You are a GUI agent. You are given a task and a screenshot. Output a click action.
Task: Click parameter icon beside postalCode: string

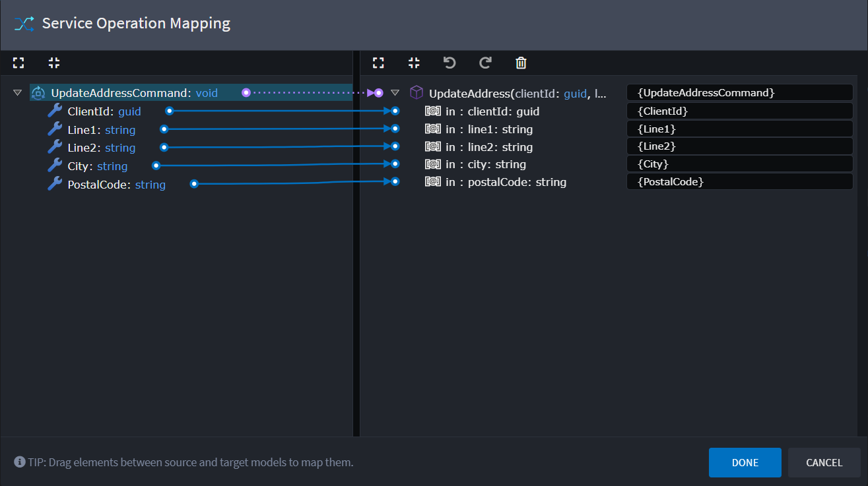pyautogui.click(x=432, y=182)
